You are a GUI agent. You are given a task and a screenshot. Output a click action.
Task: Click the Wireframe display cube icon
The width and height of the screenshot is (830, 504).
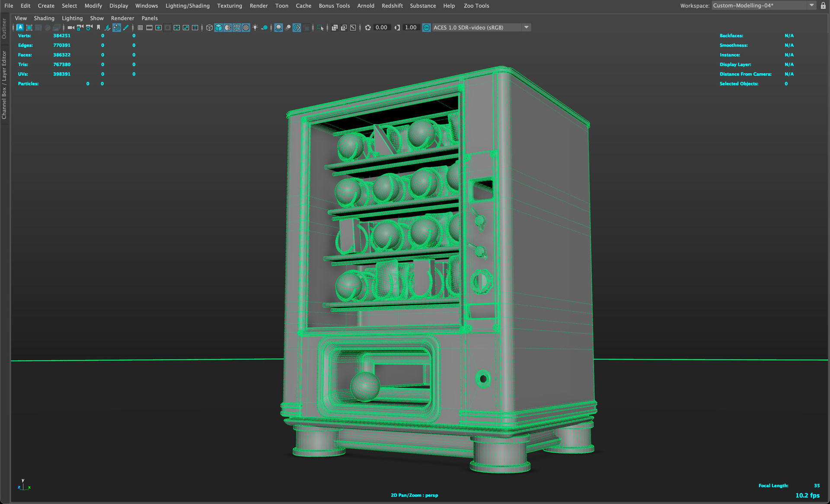(209, 27)
